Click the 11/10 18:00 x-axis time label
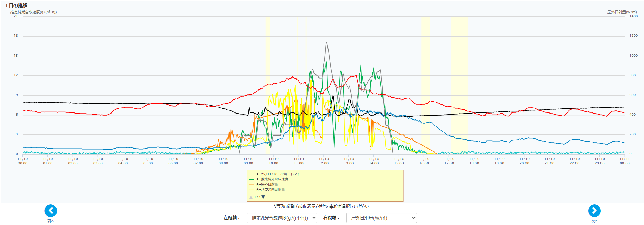This screenshot has height=225, width=644. pos(474,161)
